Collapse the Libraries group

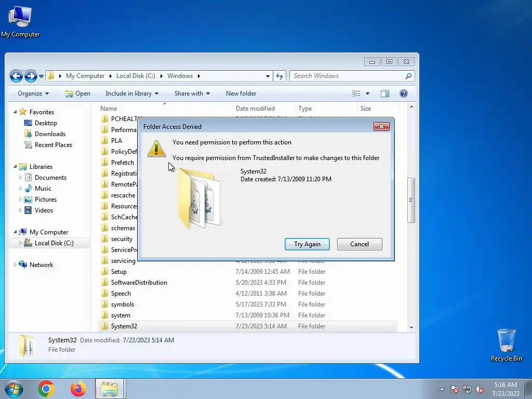[x=15, y=166]
